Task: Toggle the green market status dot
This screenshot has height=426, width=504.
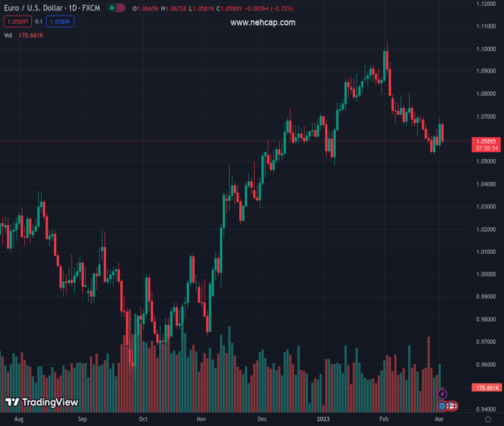Action: pos(111,8)
